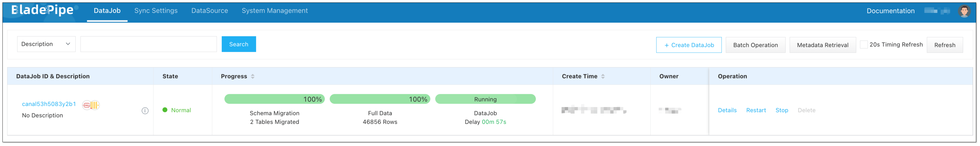Screen dimensions: 980x146
Task: Enable the 20s Timing Refresh checkbox
Action: pyautogui.click(x=864, y=45)
